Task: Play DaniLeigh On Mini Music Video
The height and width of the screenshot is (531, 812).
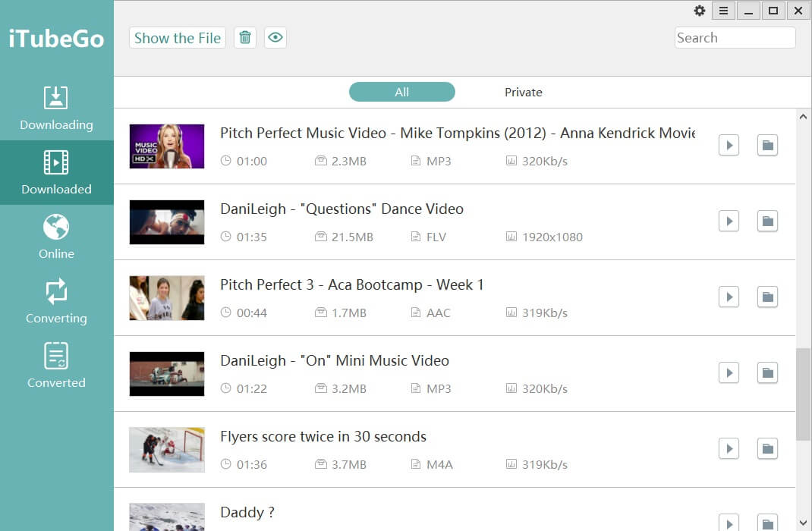Action: pos(729,373)
